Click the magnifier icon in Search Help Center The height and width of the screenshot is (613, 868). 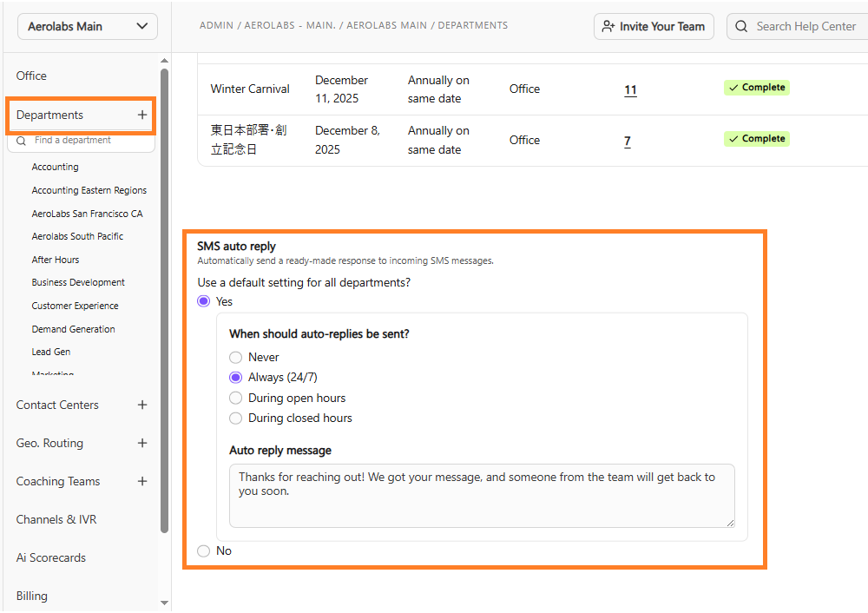741,27
